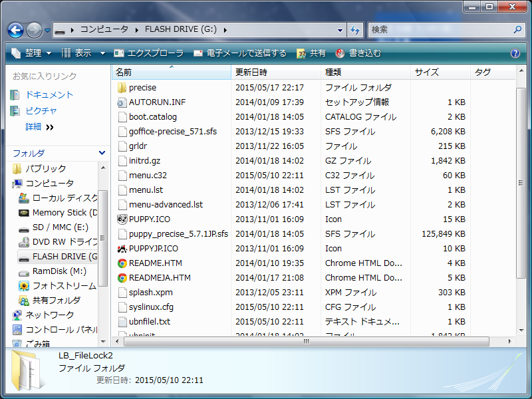
Task: Click the 共有 toolbar button
Action: [x=311, y=53]
